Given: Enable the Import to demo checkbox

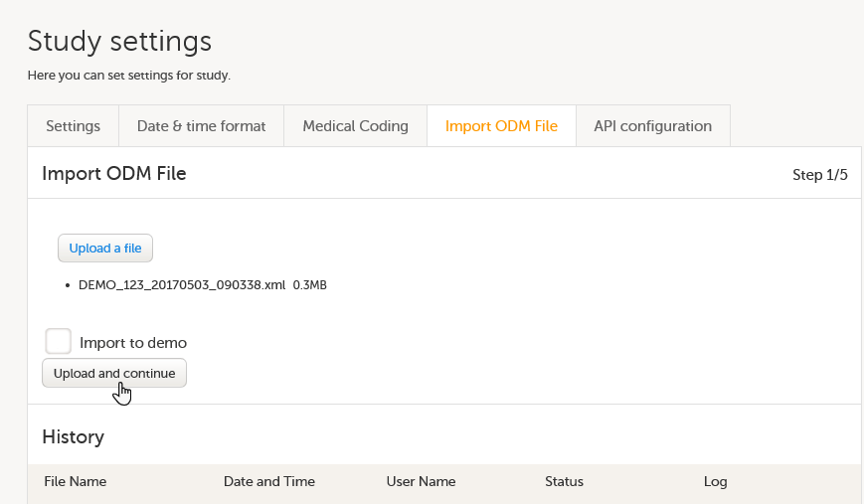Looking at the screenshot, I should click(59, 342).
